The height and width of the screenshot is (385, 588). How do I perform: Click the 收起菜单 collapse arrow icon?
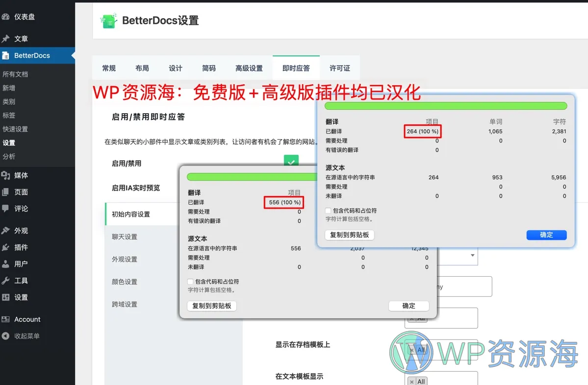5,336
